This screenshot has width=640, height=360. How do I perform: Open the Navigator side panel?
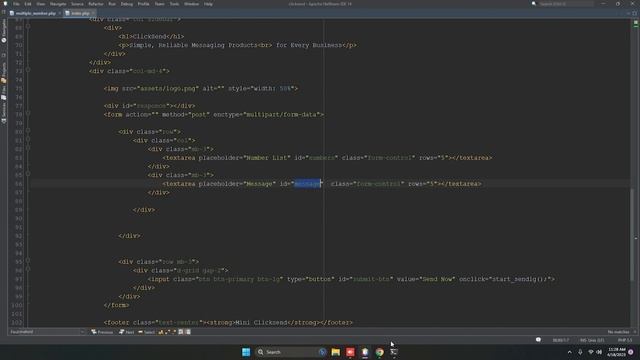coord(4,31)
